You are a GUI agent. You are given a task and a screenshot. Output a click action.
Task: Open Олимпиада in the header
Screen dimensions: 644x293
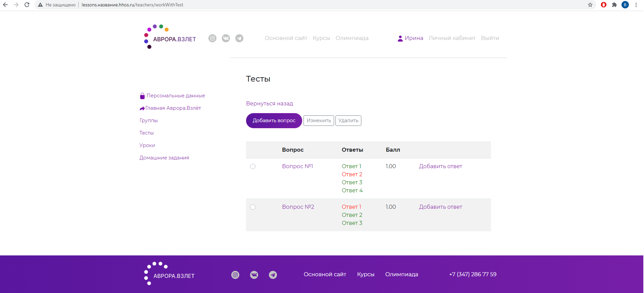pyautogui.click(x=352, y=38)
